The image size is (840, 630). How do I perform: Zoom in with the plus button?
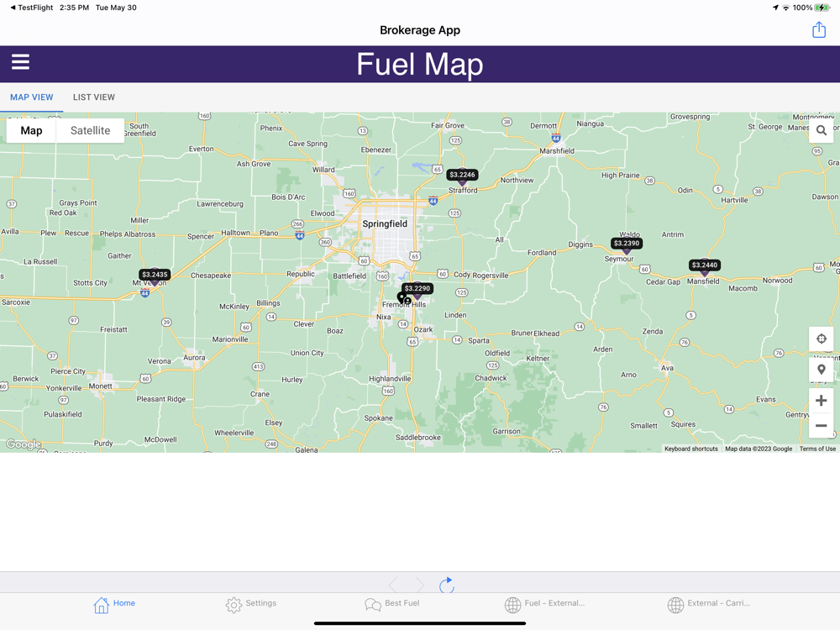[x=821, y=400]
